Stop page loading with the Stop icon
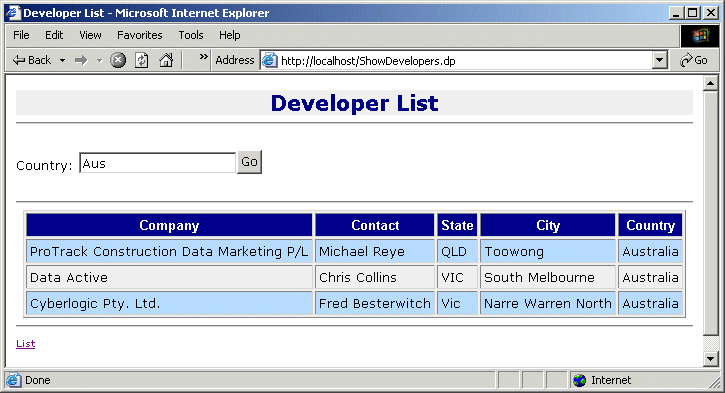 point(118,60)
